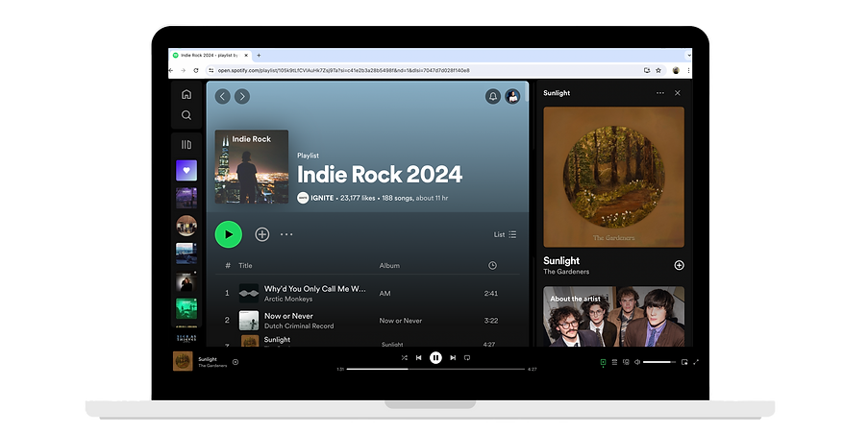Screen dimensions: 868x434
Task: Play the Indie Rock 2024 playlist
Action: 229,234
